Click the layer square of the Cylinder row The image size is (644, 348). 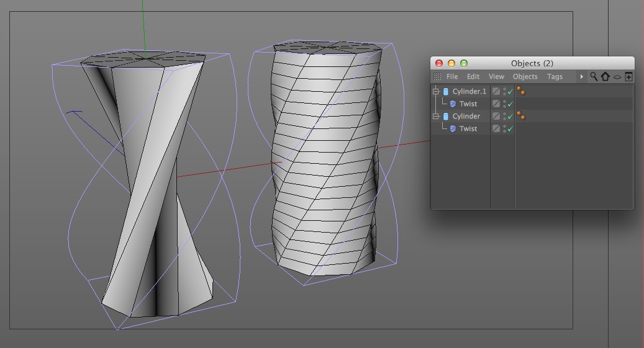pyautogui.click(x=496, y=116)
